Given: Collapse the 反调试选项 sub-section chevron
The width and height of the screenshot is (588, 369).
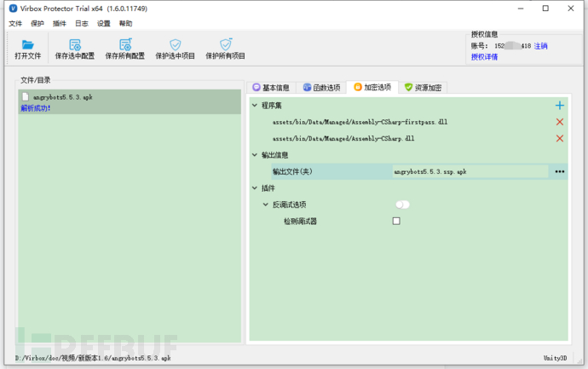Looking at the screenshot, I should click(x=266, y=205).
